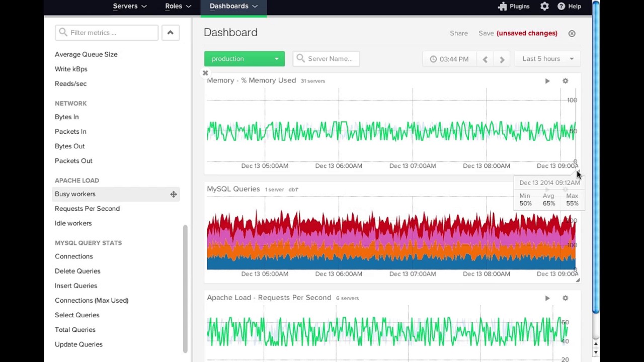Click the 6 servers label

point(348,298)
